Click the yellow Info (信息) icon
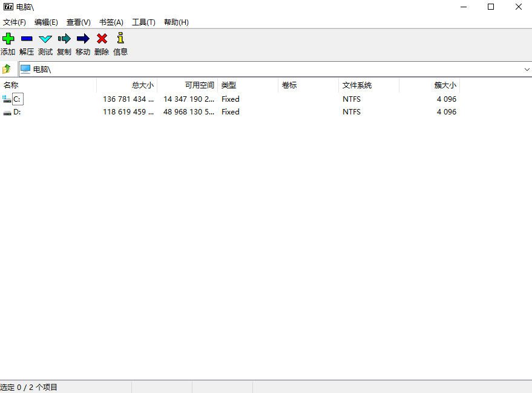532x393 pixels. pos(120,38)
